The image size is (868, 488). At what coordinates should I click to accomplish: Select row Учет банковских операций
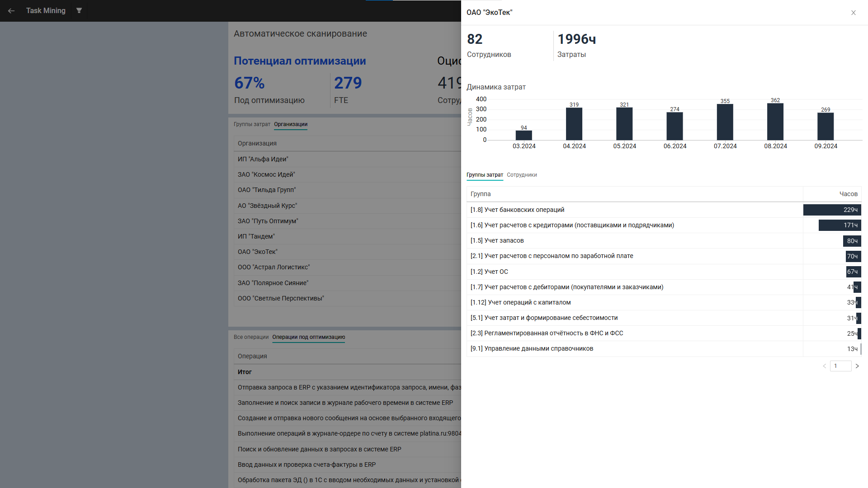coord(517,210)
